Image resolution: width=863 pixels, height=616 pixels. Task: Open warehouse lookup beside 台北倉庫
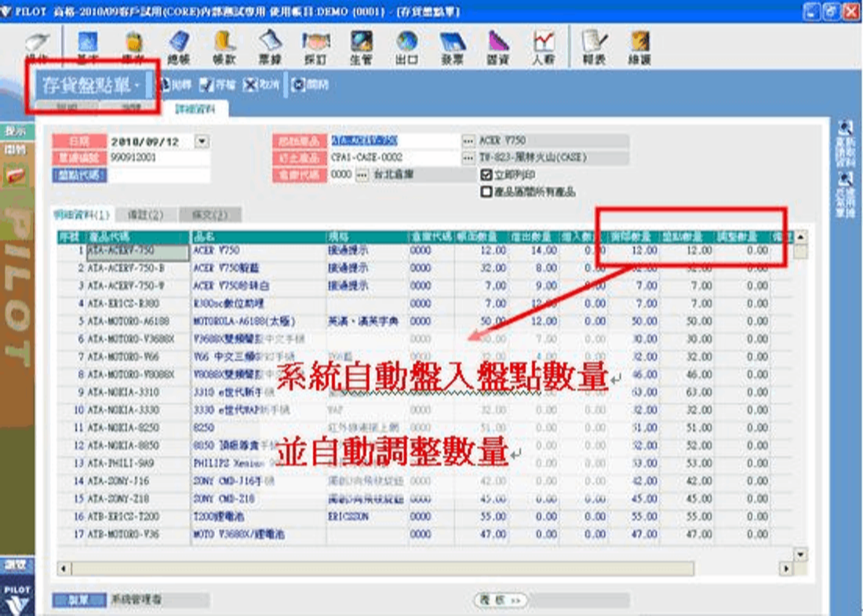point(362,175)
